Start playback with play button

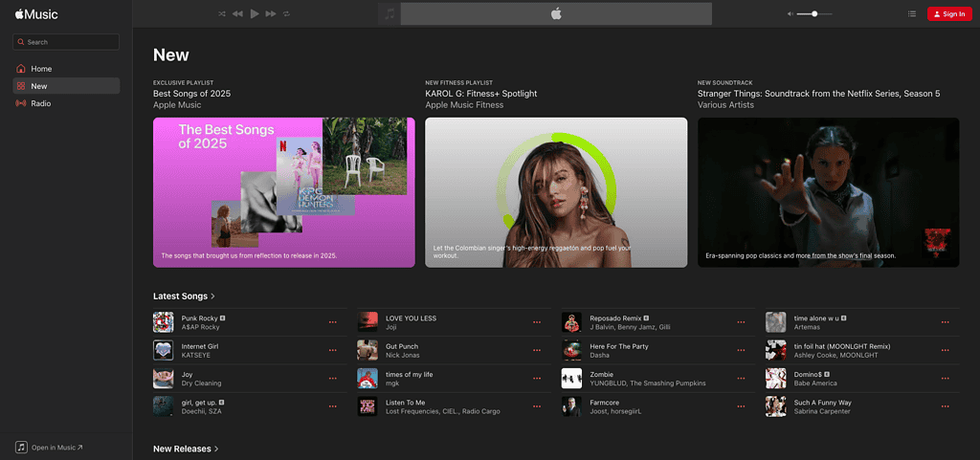tap(255, 13)
